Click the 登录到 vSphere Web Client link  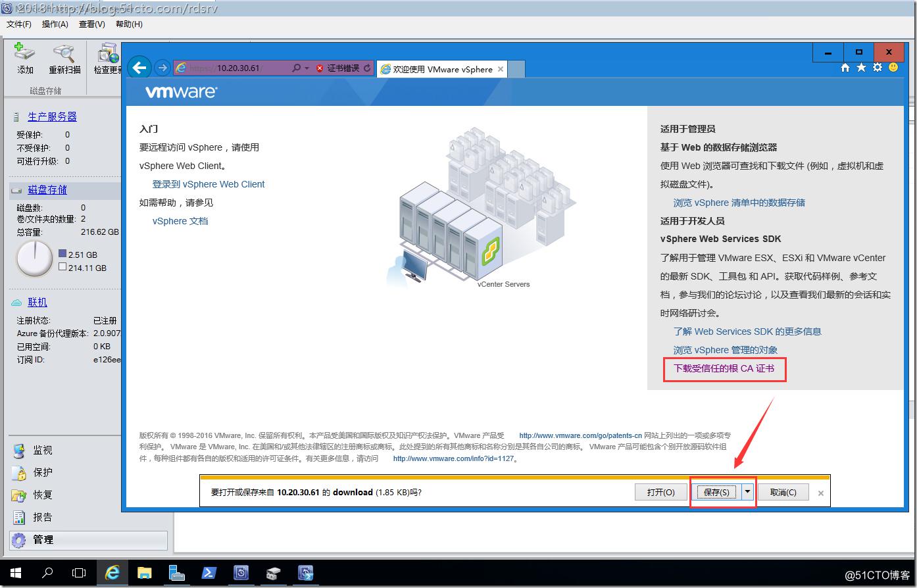pos(208,184)
